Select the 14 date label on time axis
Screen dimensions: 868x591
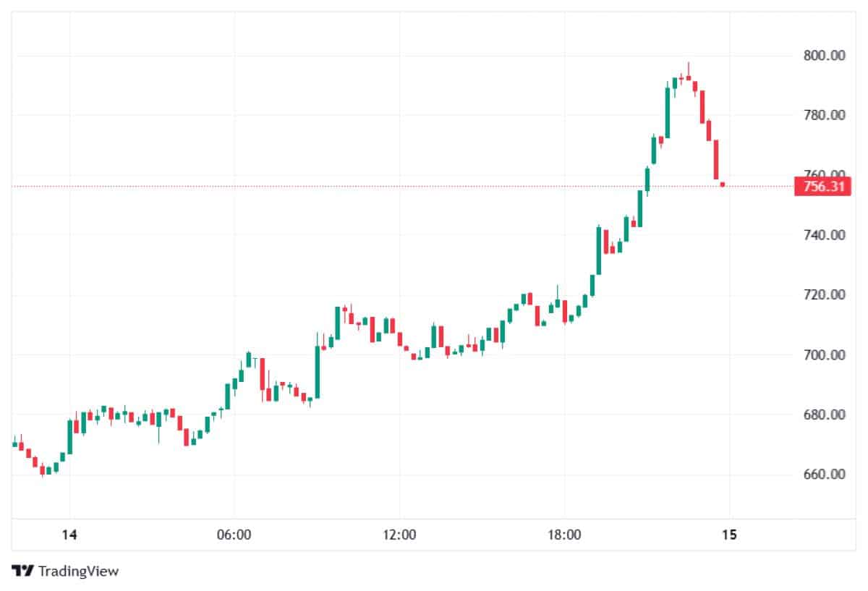[x=69, y=535]
